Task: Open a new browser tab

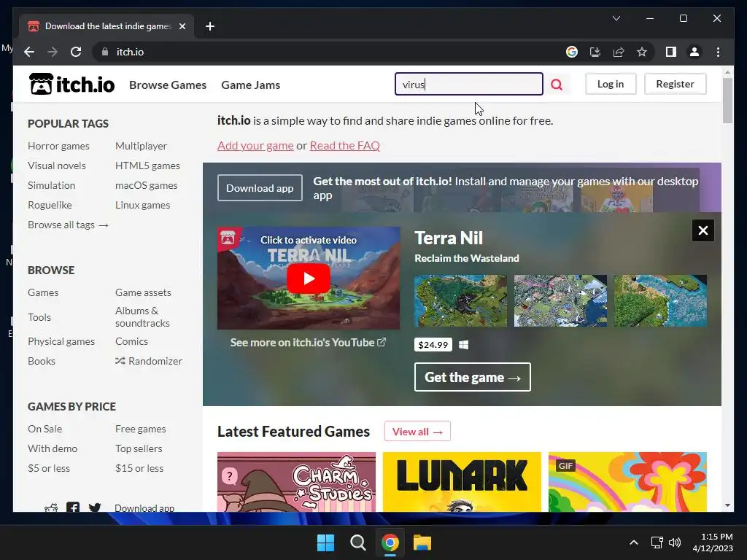Action: coord(210,26)
